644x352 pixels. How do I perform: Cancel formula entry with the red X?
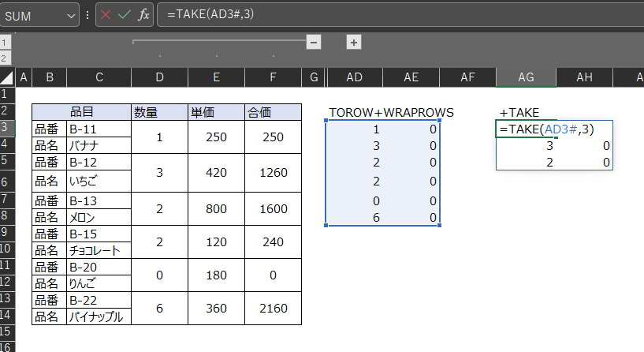click(106, 15)
